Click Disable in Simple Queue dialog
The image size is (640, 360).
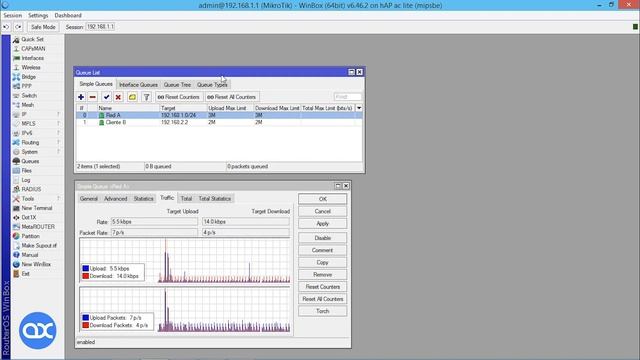(322, 238)
